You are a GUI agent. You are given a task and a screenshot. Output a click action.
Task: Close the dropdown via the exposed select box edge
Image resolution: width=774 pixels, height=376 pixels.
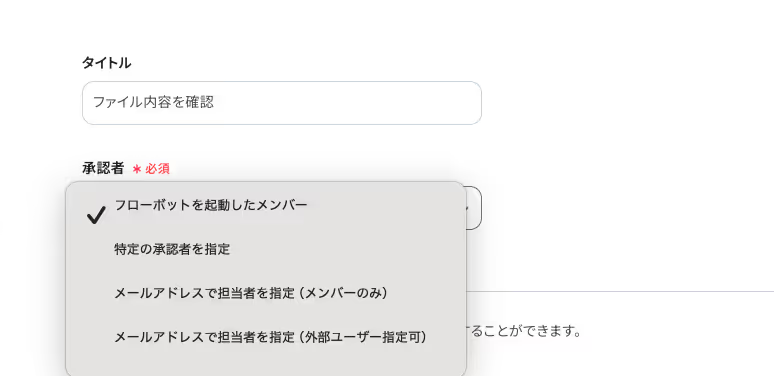pyautogui.click(x=473, y=208)
